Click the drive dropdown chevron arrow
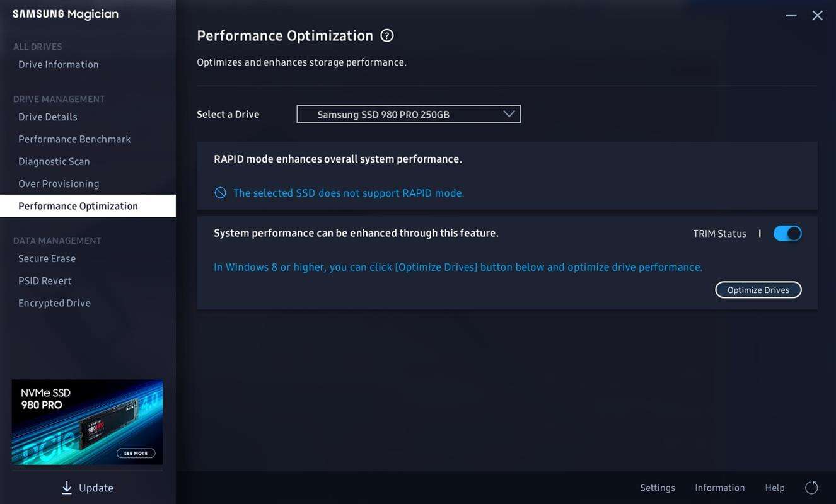This screenshot has height=504, width=836. click(509, 114)
